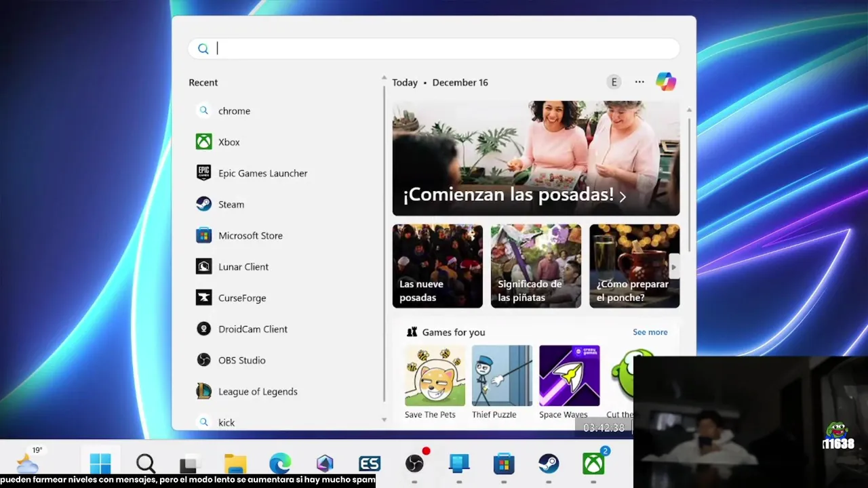The width and height of the screenshot is (868, 488).
Task: Open the Las nueve posadas card
Action: pos(437,266)
